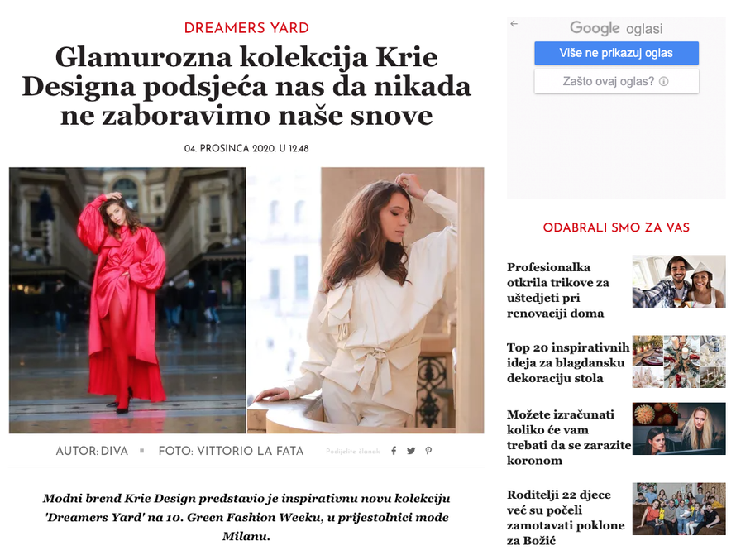The height and width of the screenshot is (560, 736).
Task: Click the coronavirus women thumbnail
Action: [x=679, y=428]
